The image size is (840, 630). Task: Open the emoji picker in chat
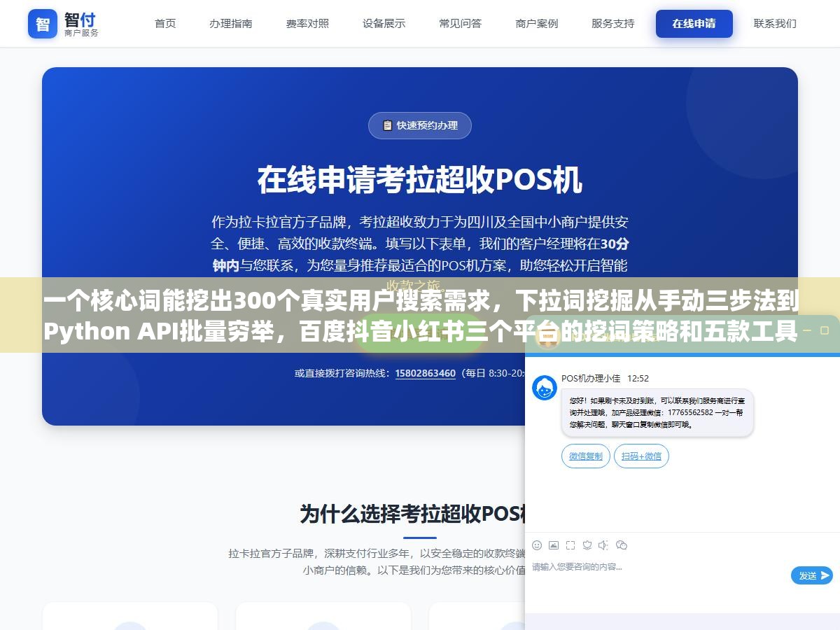537,545
